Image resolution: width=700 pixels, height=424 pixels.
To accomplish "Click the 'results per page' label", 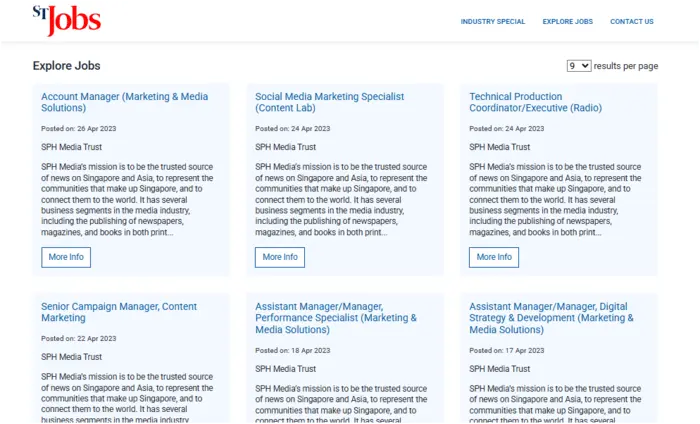I will tap(626, 66).
